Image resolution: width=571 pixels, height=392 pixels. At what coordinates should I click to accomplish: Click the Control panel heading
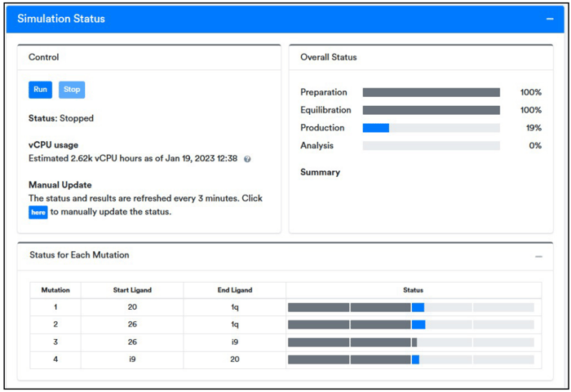[x=44, y=57]
